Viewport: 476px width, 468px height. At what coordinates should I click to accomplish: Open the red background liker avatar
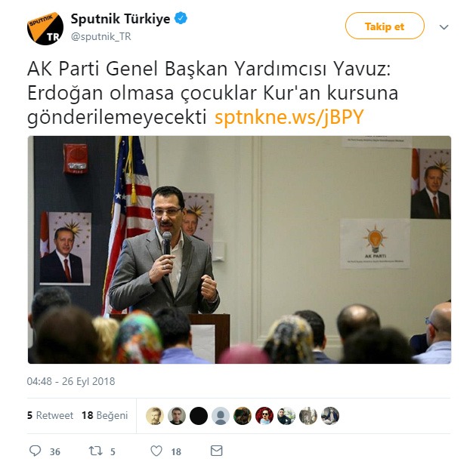[264, 415]
